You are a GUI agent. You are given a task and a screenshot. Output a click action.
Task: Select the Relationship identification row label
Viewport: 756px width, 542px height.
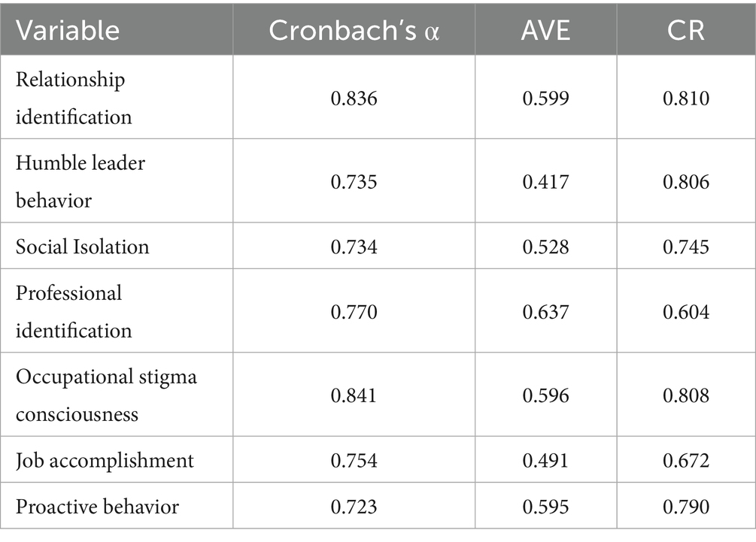[74, 98]
